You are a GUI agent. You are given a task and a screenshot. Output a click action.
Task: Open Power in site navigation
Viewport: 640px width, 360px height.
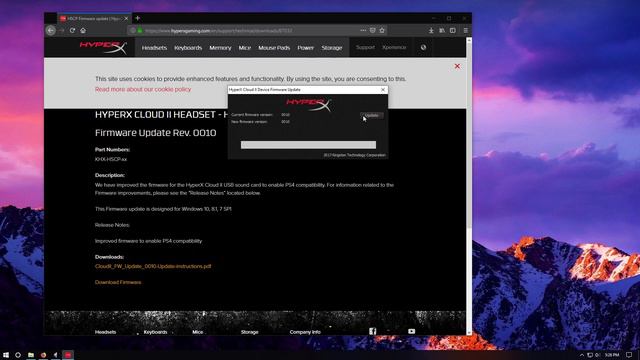click(306, 48)
